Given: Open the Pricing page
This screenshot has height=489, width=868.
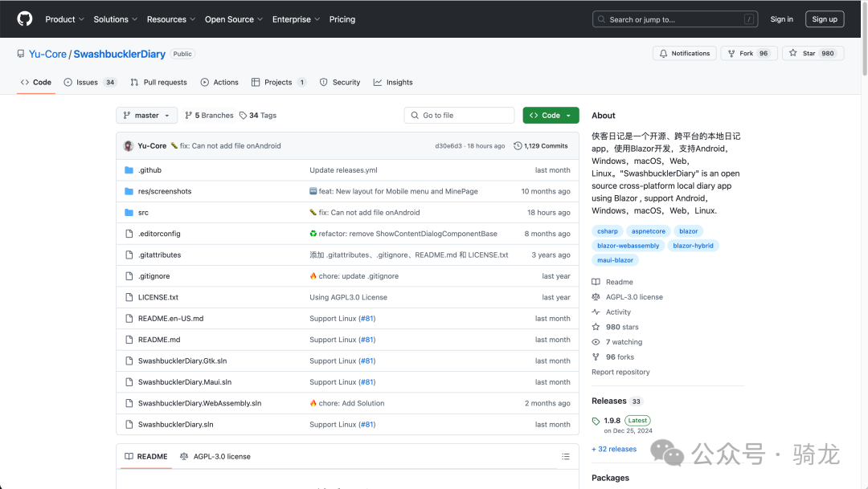Looking at the screenshot, I should pyautogui.click(x=342, y=19).
